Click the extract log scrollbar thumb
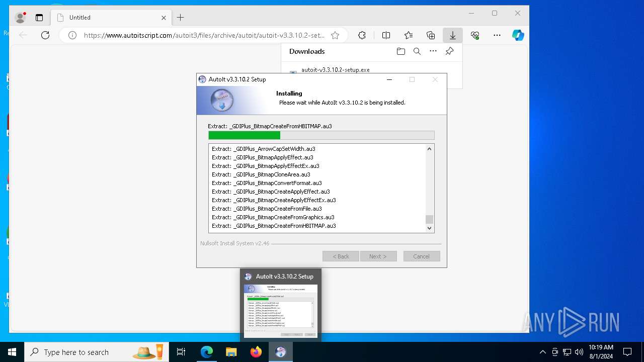644x362 pixels. 429,219
